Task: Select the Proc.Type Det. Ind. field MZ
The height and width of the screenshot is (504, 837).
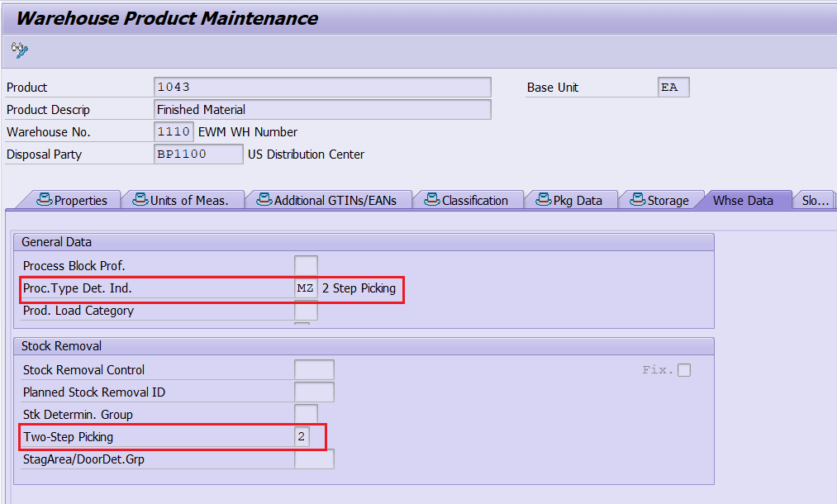Action: (306, 288)
